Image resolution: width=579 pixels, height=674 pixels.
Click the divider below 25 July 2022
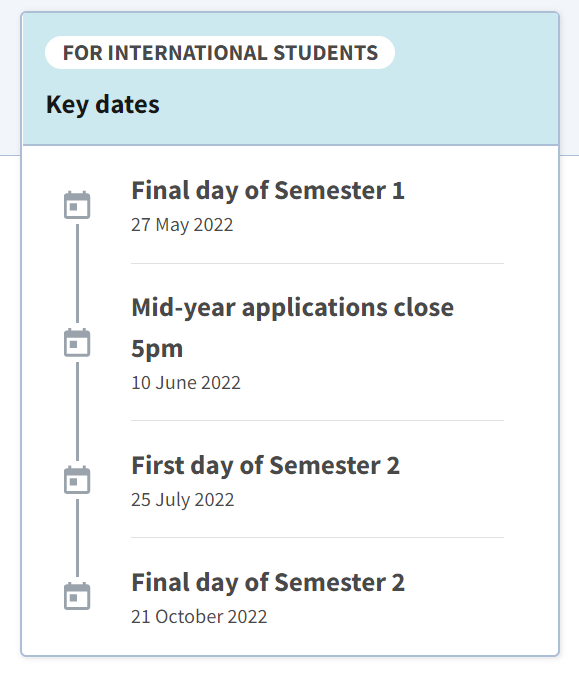[317, 537]
